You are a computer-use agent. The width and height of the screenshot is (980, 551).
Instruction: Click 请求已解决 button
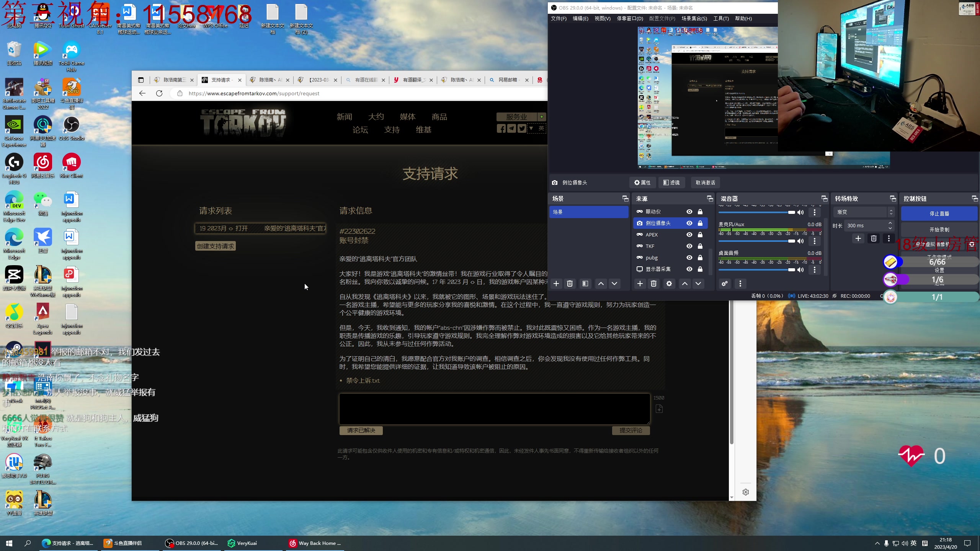tap(361, 430)
